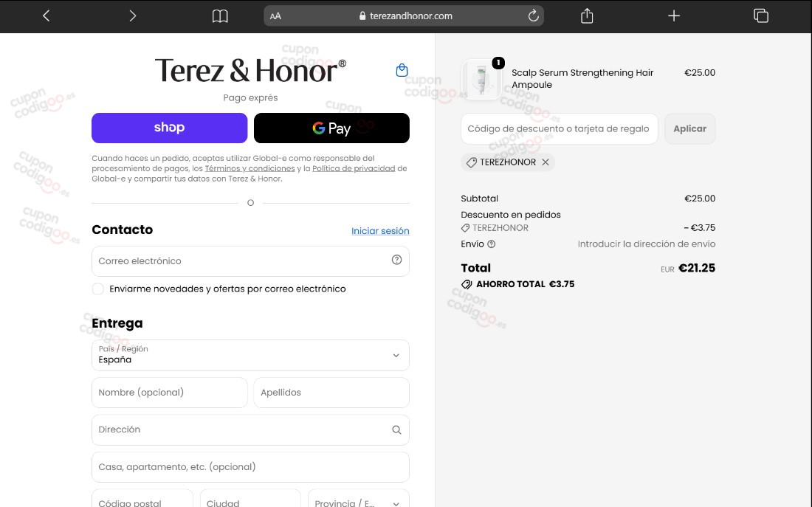Screen dimensions: 812x507
Task: Focus the Ciudad field
Action: coord(251,498)
